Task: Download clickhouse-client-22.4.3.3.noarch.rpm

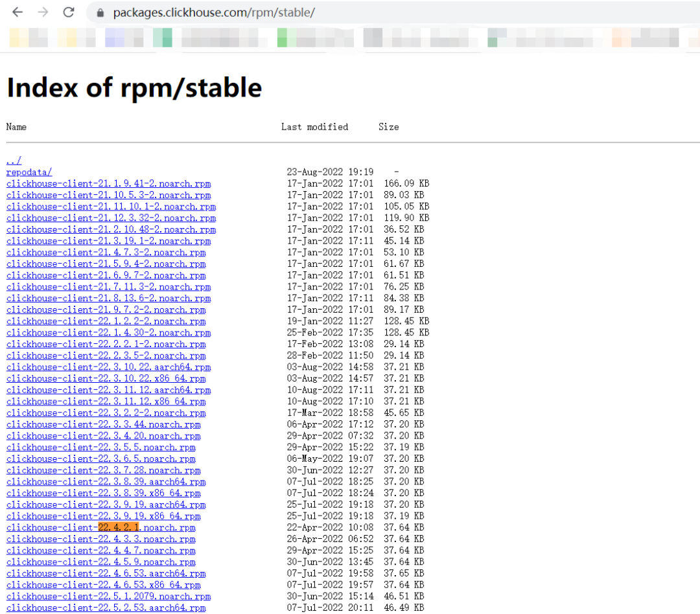Action: pos(101,539)
